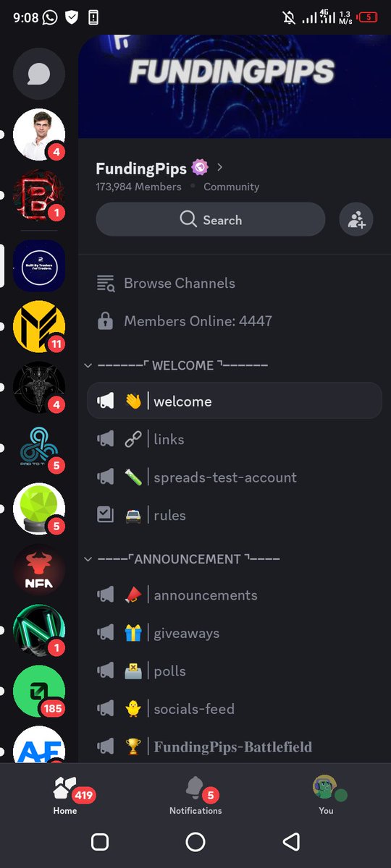The width and height of the screenshot is (391, 868).
Task: Tap the invite members icon
Action: coord(356,219)
